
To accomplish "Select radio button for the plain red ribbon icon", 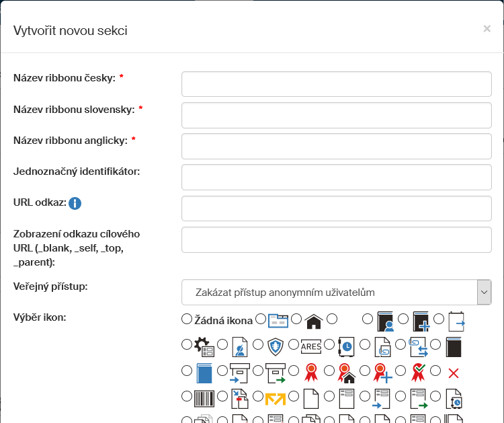I will pos(293,371).
